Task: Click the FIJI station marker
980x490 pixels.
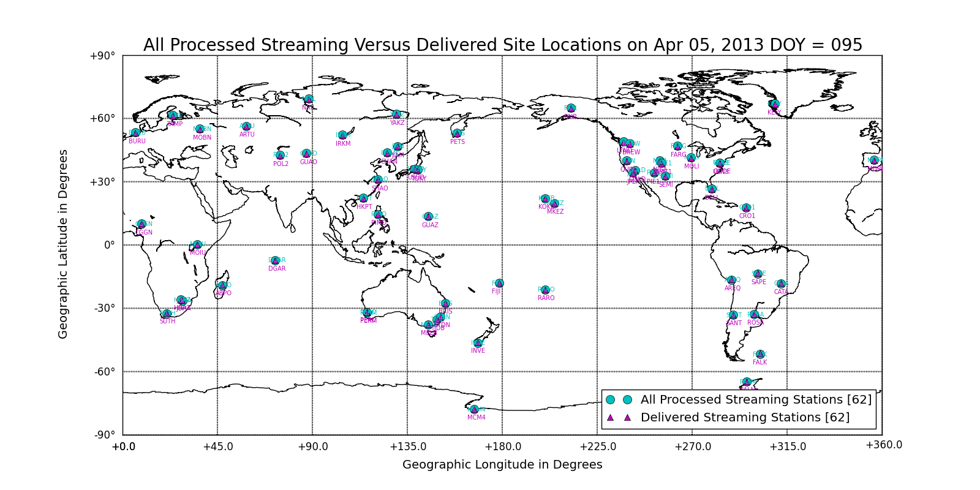Action: click(499, 284)
